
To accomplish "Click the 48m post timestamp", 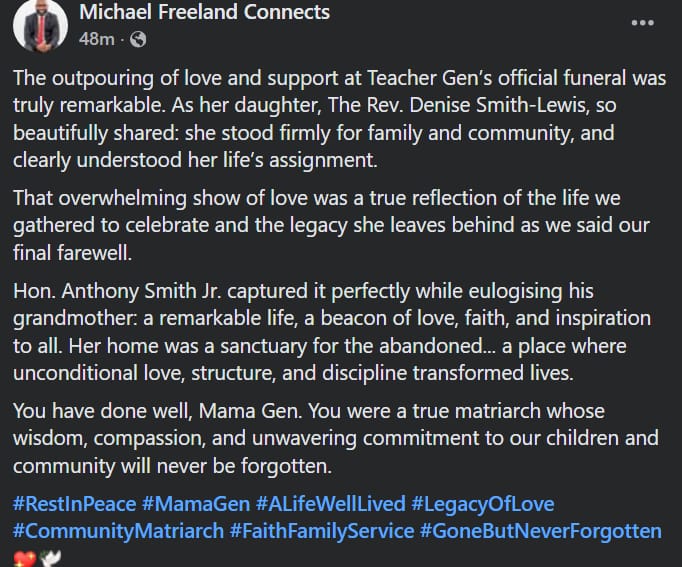I will pos(95,40).
